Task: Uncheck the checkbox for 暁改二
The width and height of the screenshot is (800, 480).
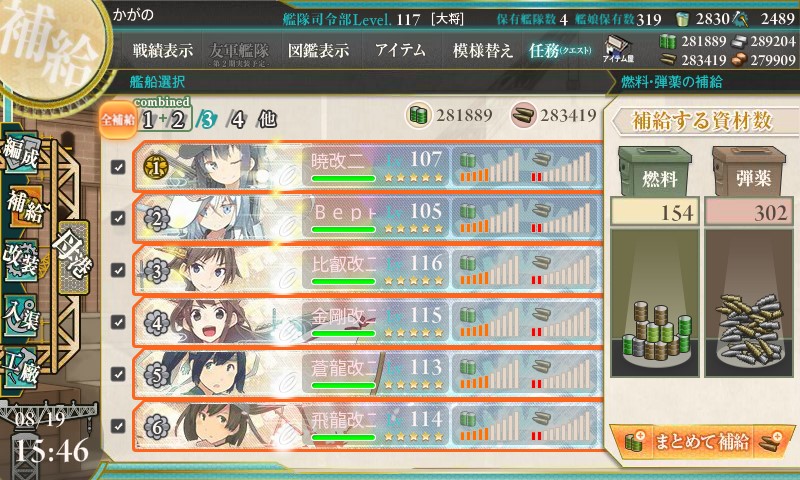Action: (118, 167)
